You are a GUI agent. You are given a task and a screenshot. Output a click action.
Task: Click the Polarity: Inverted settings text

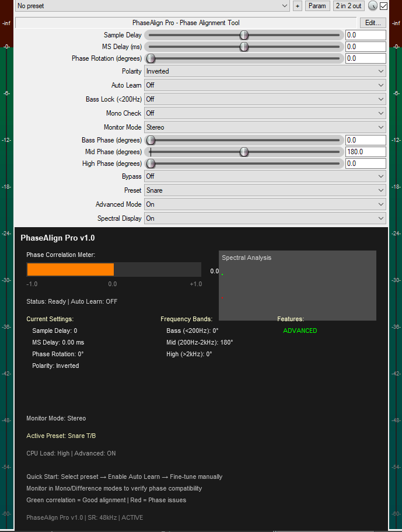click(55, 366)
